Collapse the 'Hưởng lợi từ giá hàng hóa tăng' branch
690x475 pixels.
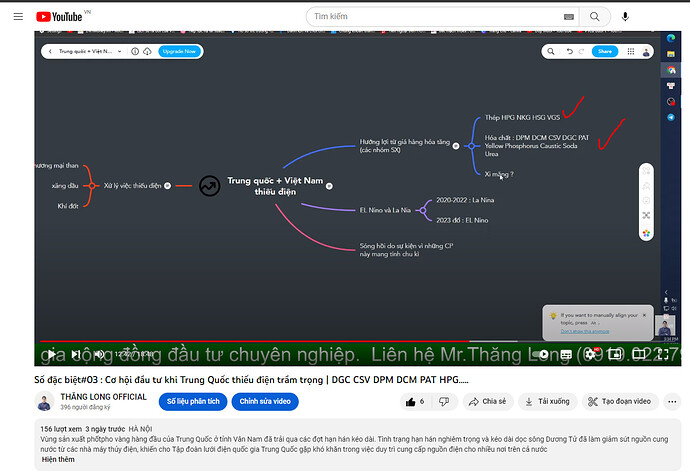point(456,146)
